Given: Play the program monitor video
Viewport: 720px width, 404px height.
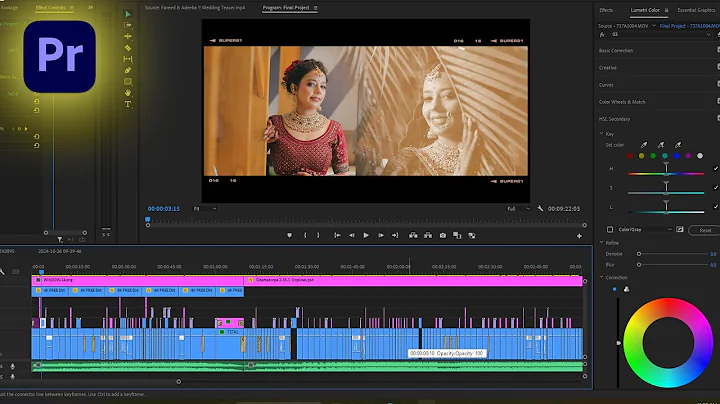Looking at the screenshot, I should 366,236.
